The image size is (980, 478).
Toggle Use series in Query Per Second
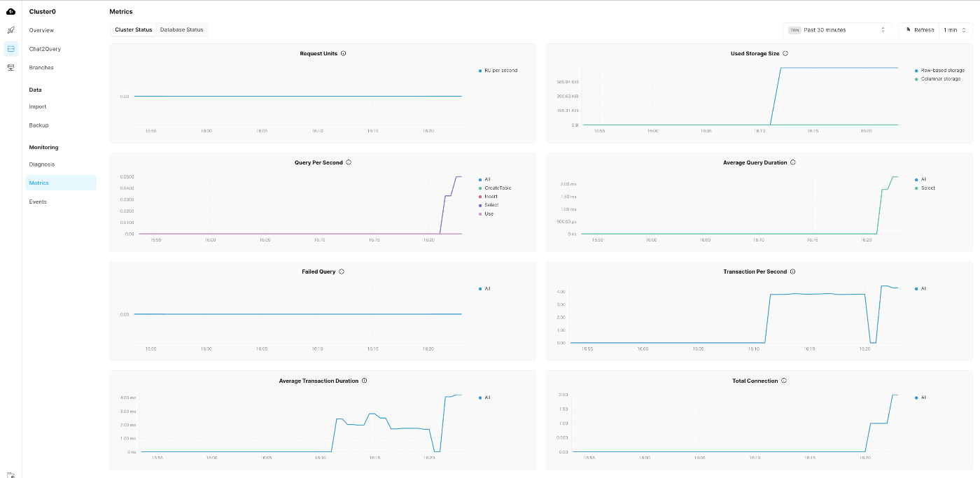pos(486,213)
